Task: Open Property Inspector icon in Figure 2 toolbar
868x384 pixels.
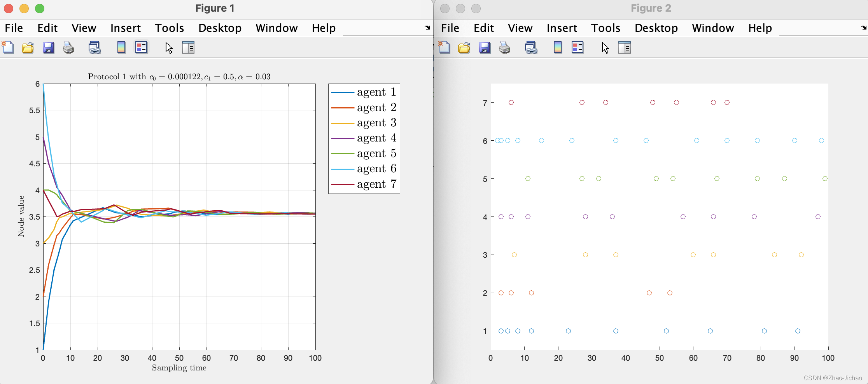Action: [625, 47]
